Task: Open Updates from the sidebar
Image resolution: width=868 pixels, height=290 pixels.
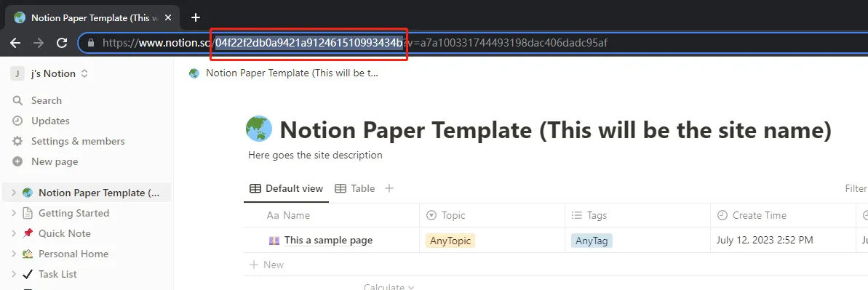Action: point(50,121)
